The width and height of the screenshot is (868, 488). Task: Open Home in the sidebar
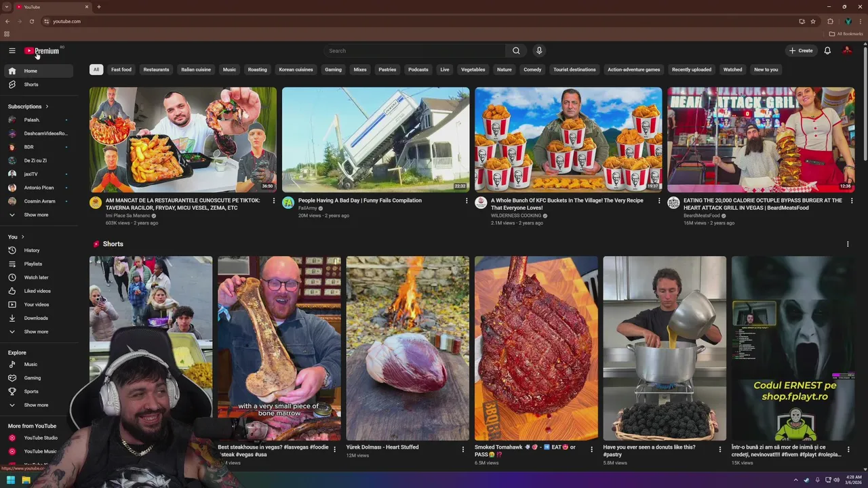click(x=38, y=71)
